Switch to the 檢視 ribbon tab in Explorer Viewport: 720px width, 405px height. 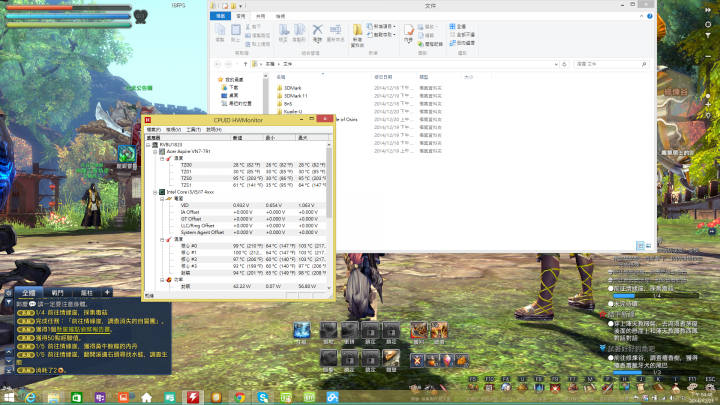tap(280, 16)
